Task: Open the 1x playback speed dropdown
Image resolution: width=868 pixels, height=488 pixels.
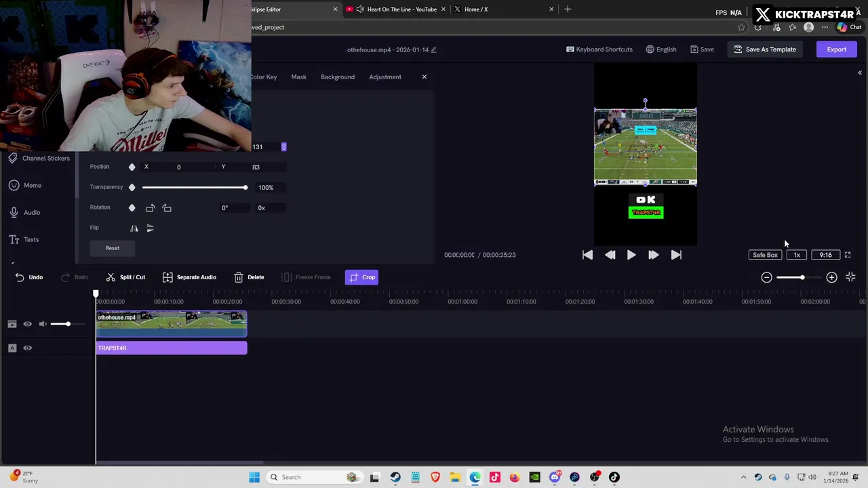Action: (x=797, y=255)
